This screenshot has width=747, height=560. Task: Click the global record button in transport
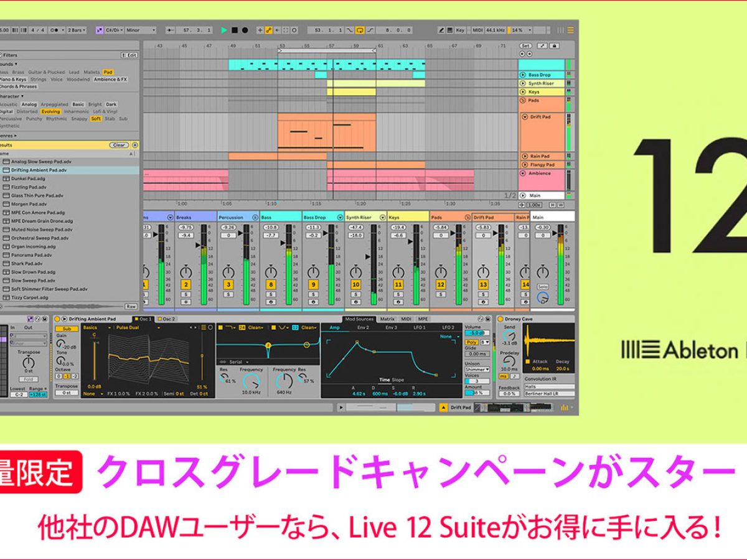tap(244, 29)
